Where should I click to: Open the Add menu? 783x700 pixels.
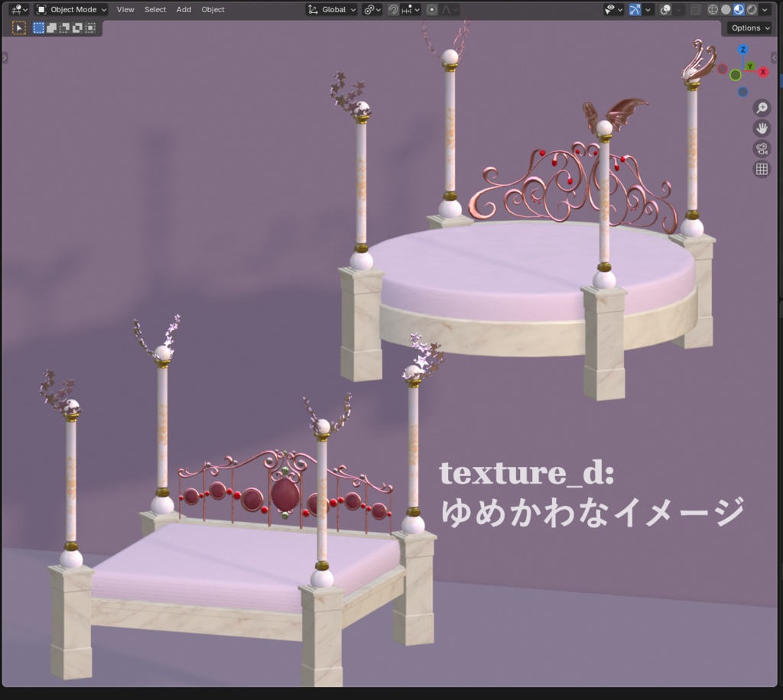pos(184,9)
